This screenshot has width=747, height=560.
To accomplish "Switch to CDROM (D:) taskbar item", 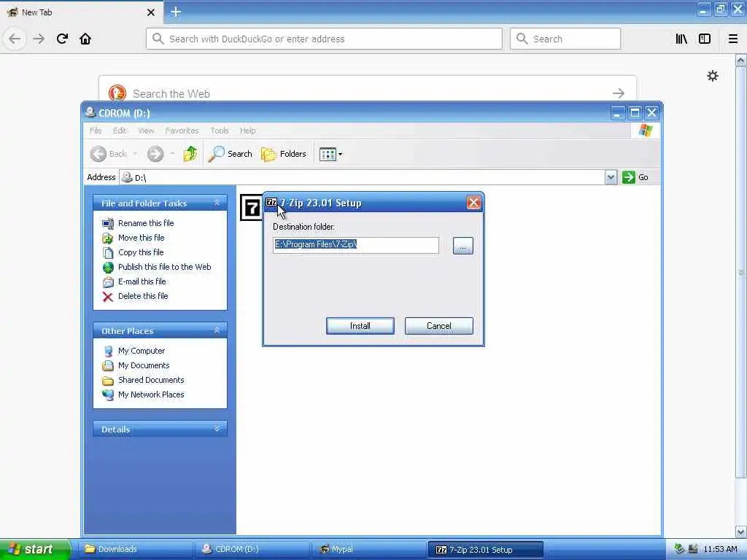I will [252, 549].
